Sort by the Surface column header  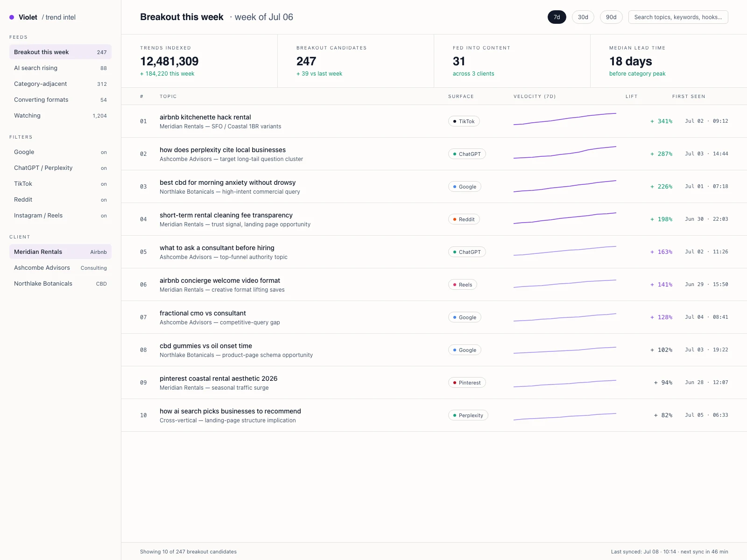click(461, 96)
